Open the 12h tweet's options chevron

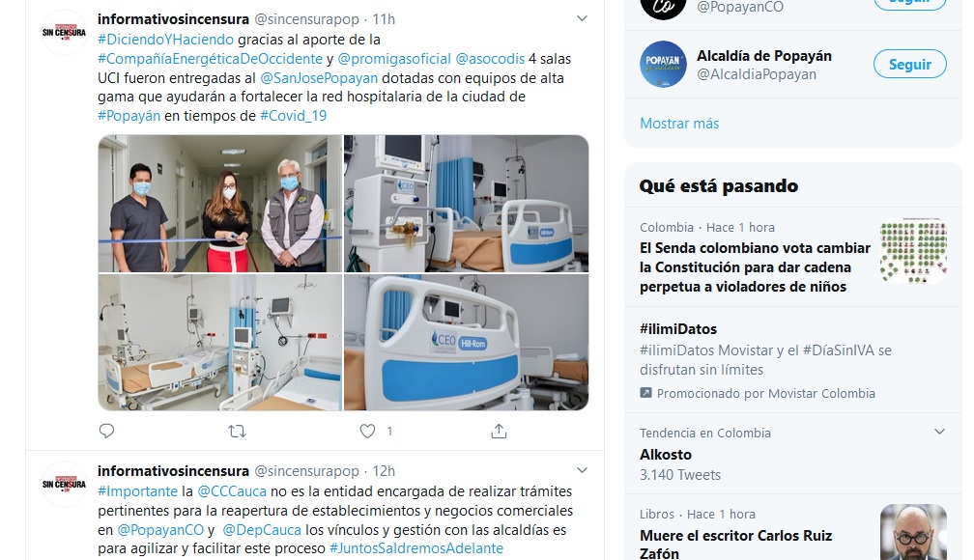tap(582, 470)
